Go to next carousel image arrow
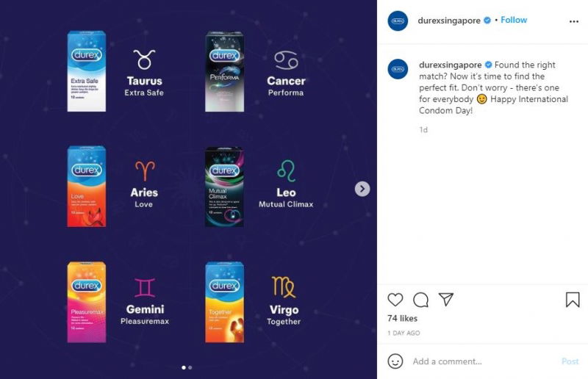Viewport: 588px width, 379px height. (362, 189)
